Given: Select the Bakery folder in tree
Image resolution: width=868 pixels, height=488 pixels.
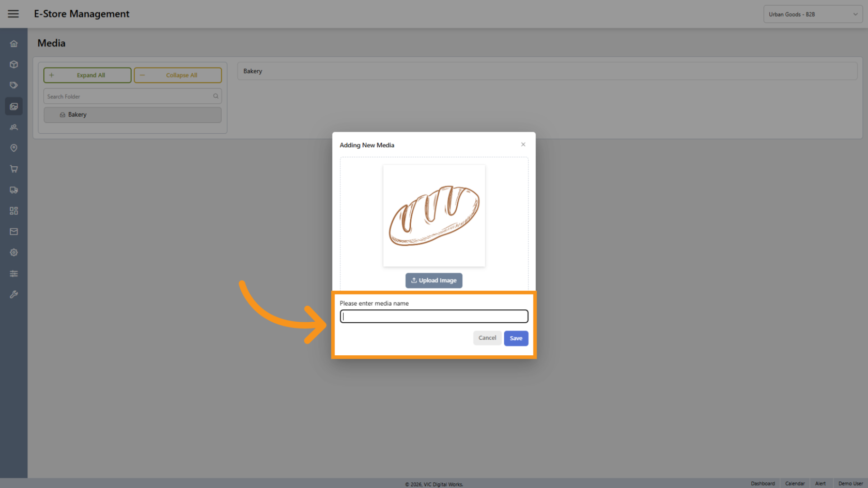Looking at the screenshot, I should click(132, 115).
